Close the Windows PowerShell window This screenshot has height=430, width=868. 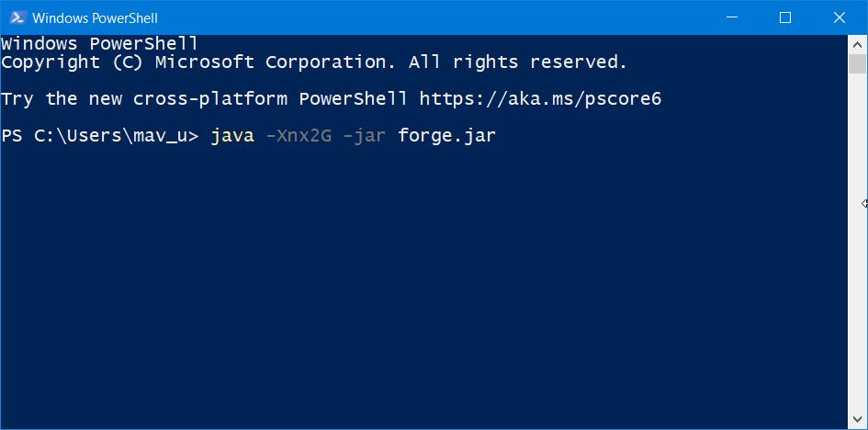click(840, 17)
